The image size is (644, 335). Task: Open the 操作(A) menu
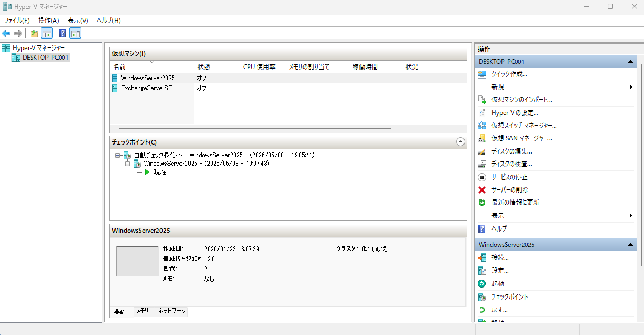click(x=49, y=20)
